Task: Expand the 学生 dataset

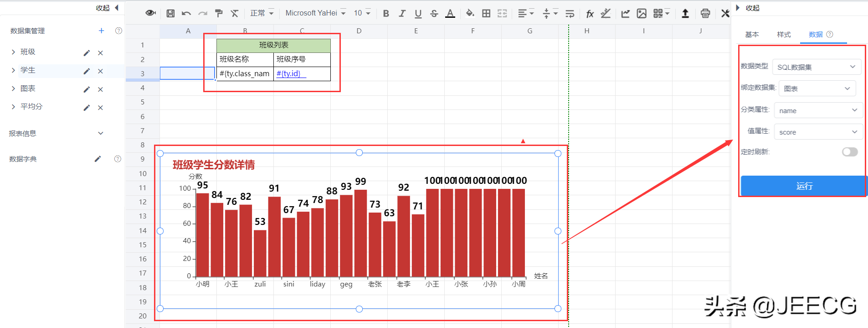Action: pos(13,70)
